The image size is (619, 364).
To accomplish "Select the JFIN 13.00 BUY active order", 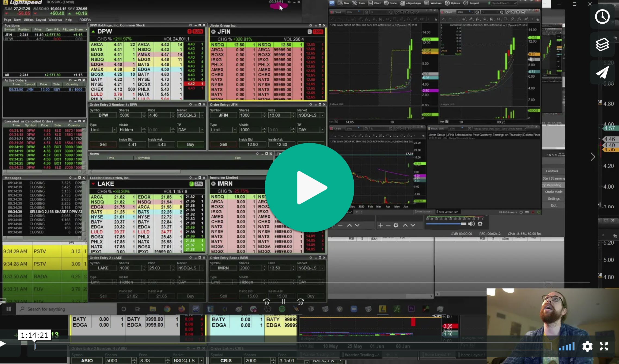I will tap(45, 90).
